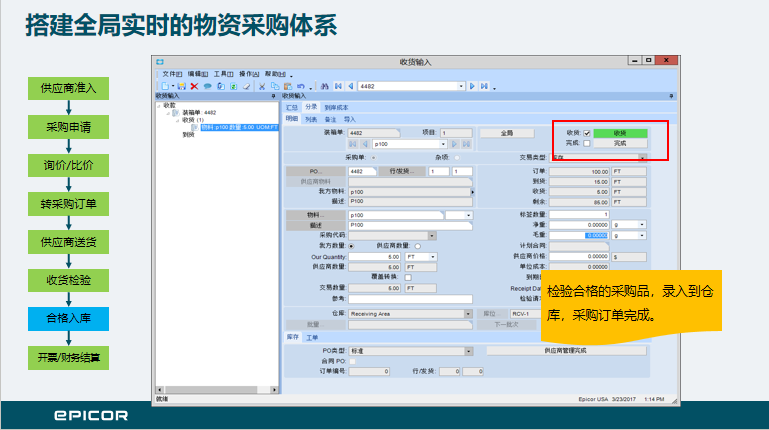
Task: Go to first line beside p100 selector
Action: 353,144
